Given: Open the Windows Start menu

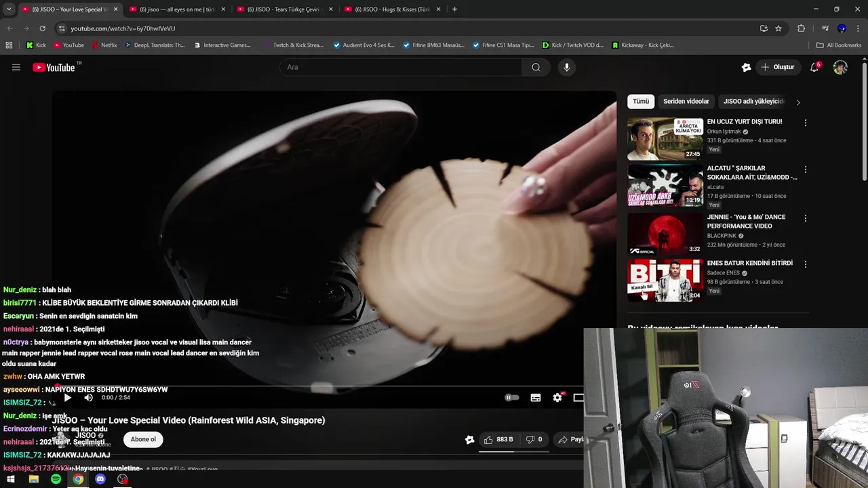Looking at the screenshot, I should [11, 479].
